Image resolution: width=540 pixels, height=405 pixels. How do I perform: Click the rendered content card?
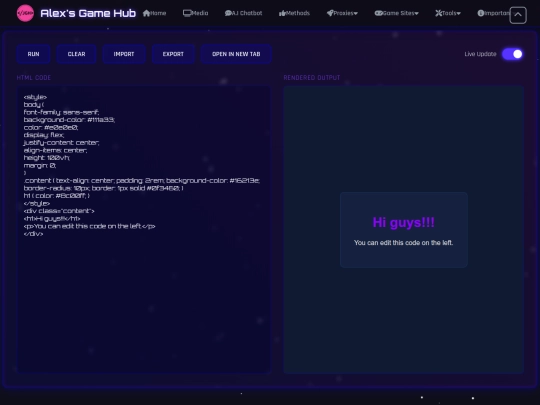(x=404, y=230)
